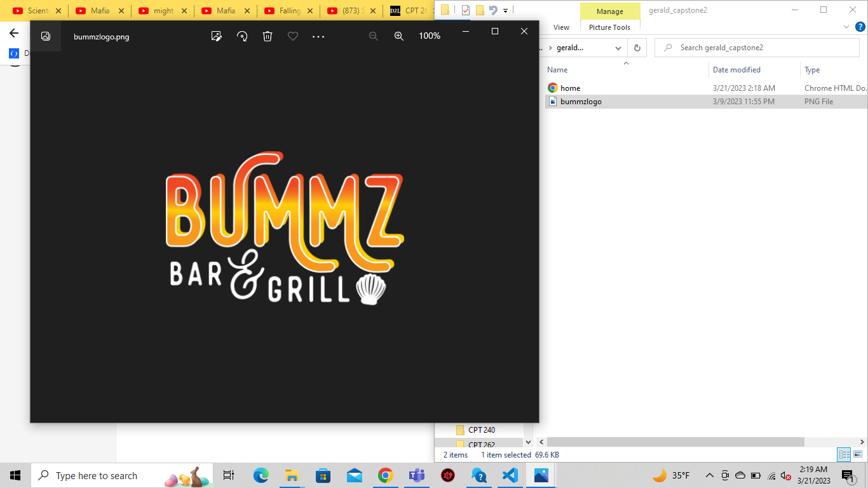Click the horizontal scrollbar in Explorer file list
The width and height of the screenshot is (868, 488).
[675, 442]
